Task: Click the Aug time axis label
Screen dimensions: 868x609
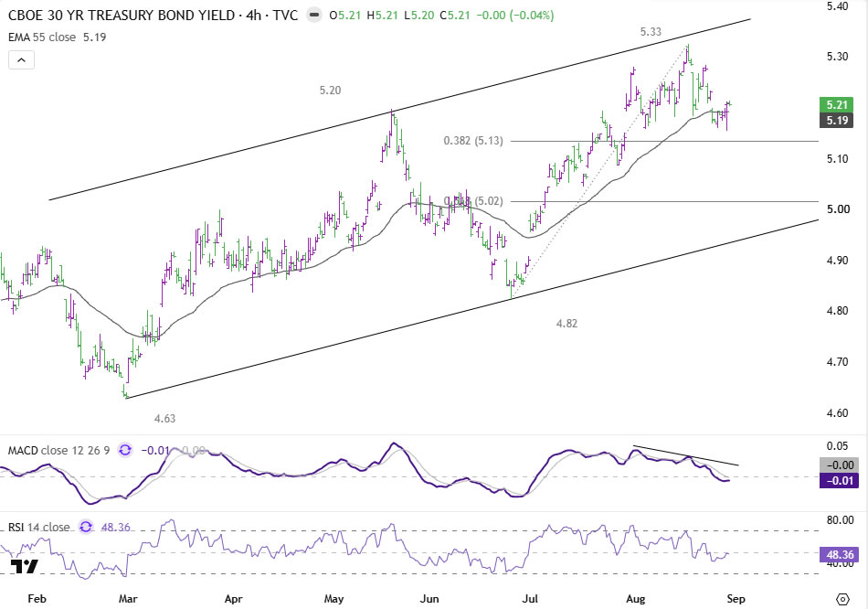Action: pos(636,599)
